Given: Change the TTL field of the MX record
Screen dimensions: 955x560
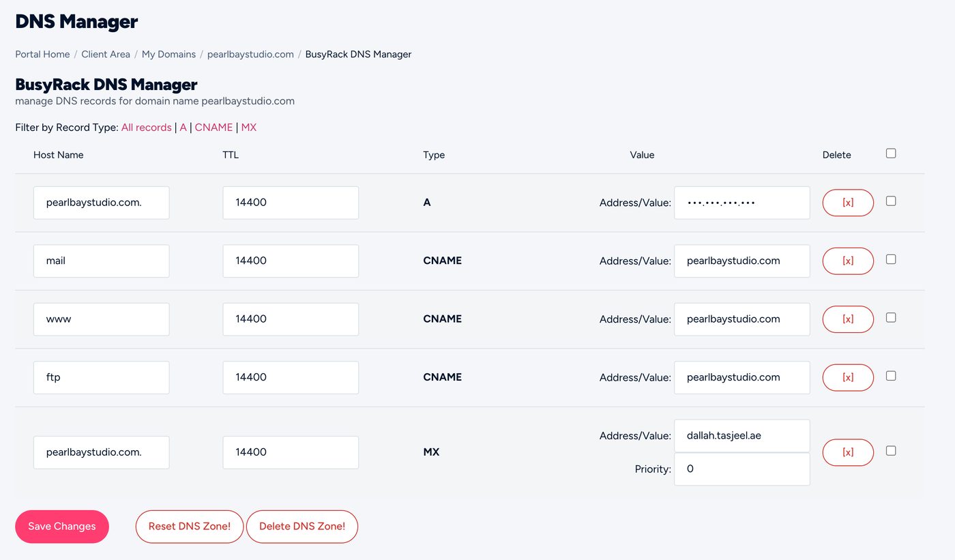Looking at the screenshot, I should coord(291,452).
